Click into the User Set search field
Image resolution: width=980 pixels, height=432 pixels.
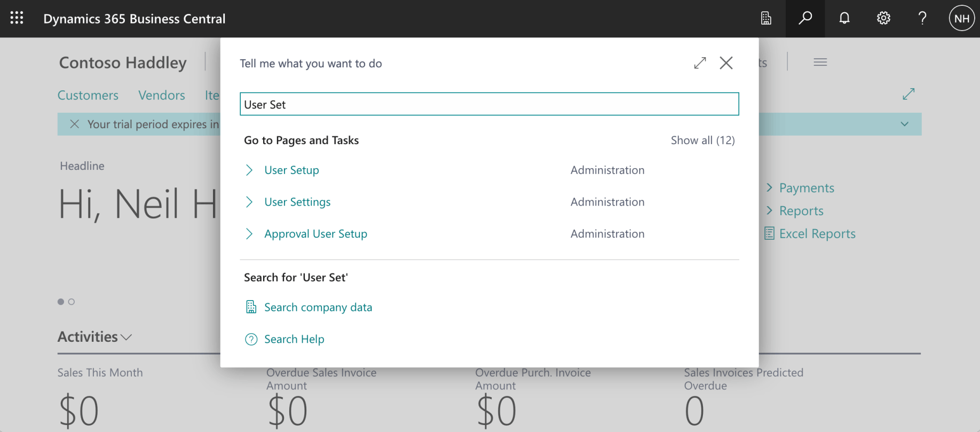click(x=489, y=104)
